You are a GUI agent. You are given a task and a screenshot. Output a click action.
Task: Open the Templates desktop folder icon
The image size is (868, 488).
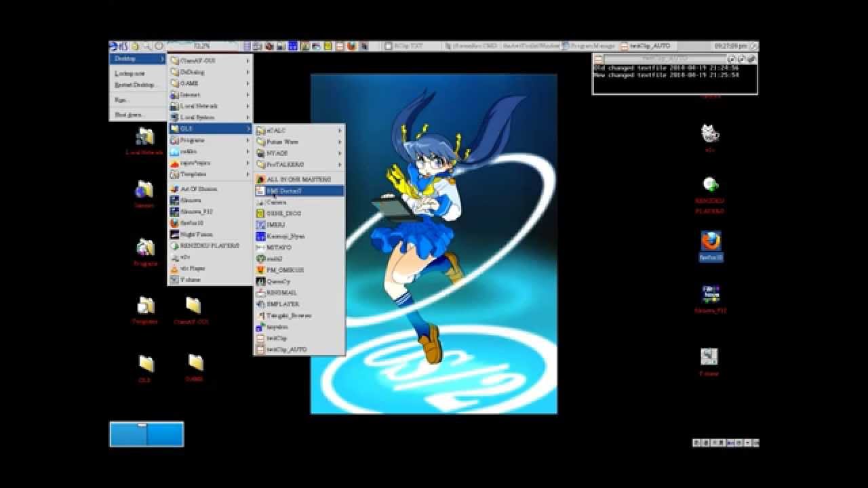tap(145, 306)
